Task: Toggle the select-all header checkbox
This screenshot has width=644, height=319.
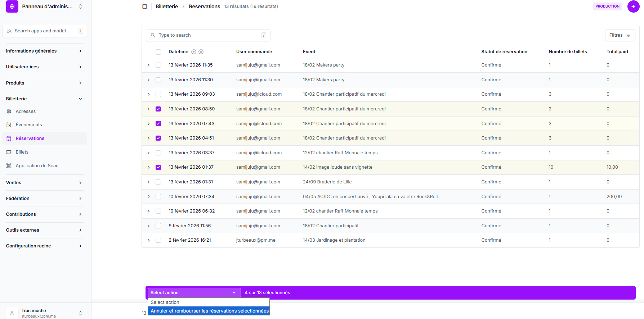Action: pyautogui.click(x=158, y=52)
